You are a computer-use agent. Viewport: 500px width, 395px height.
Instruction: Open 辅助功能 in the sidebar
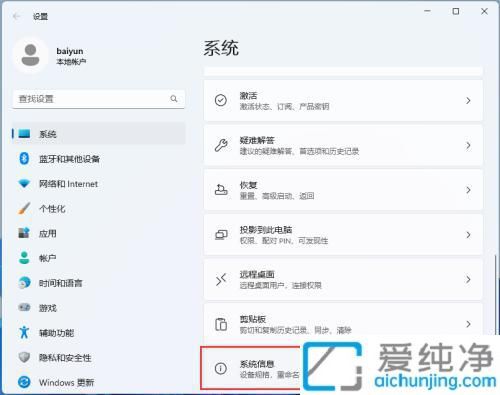99,332
